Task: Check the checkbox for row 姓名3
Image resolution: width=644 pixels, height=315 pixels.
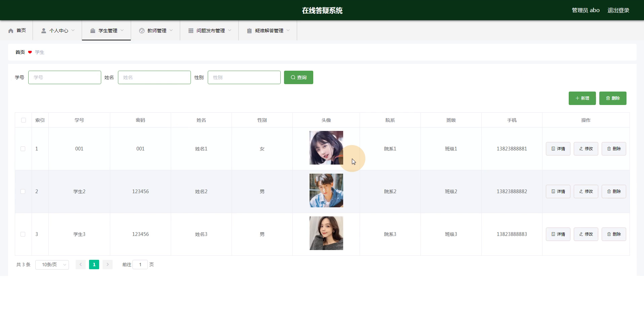Action: click(x=23, y=234)
